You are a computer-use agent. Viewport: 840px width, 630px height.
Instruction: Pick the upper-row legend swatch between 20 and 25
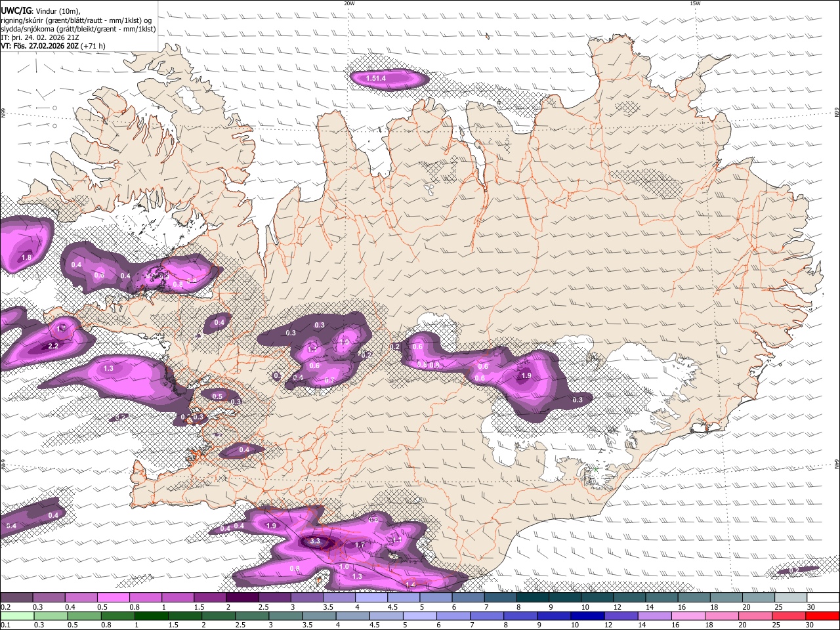(758, 597)
